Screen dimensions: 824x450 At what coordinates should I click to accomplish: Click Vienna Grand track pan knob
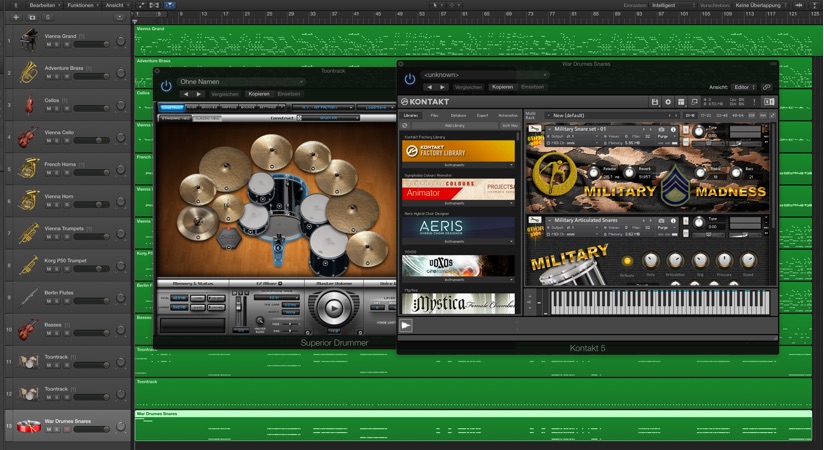click(121, 41)
